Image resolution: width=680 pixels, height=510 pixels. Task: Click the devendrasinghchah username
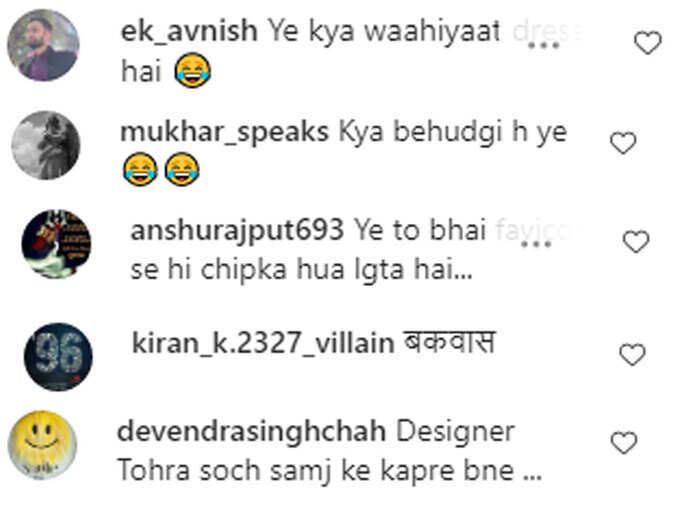pyautogui.click(x=252, y=432)
